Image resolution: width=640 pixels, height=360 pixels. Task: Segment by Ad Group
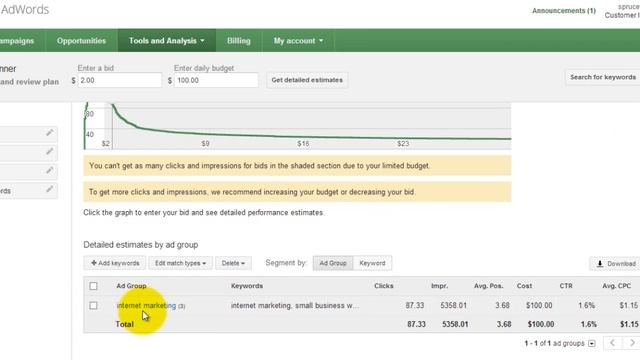333,263
